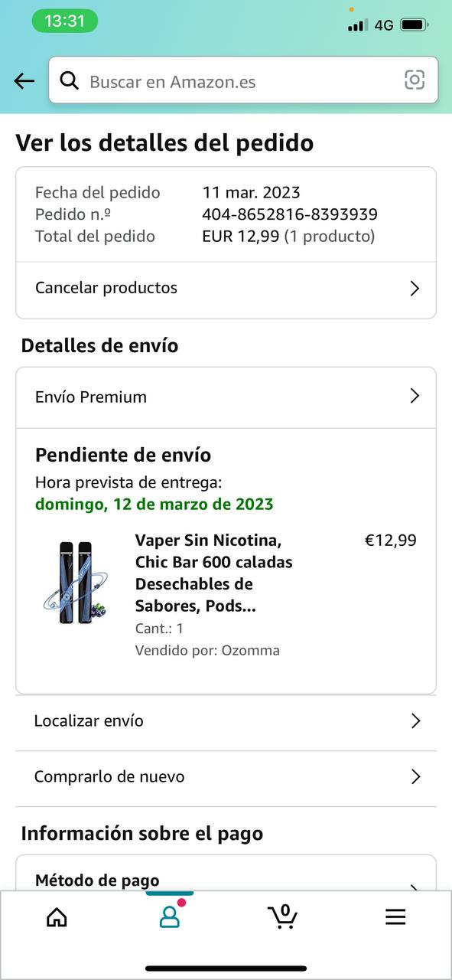Open the Vaper Sin Nicotina product title
The width and height of the screenshot is (452, 980).
[x=214, y=573]
